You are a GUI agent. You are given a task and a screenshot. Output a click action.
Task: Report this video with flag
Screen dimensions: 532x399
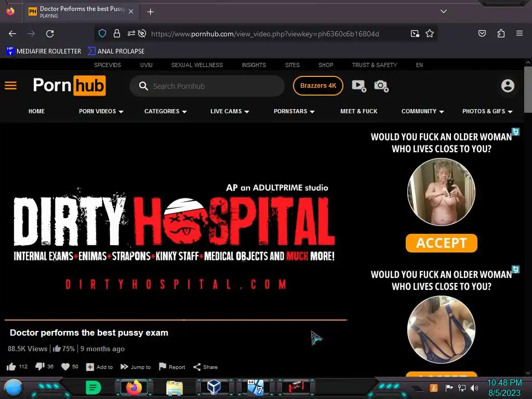(x=172, y=367)
